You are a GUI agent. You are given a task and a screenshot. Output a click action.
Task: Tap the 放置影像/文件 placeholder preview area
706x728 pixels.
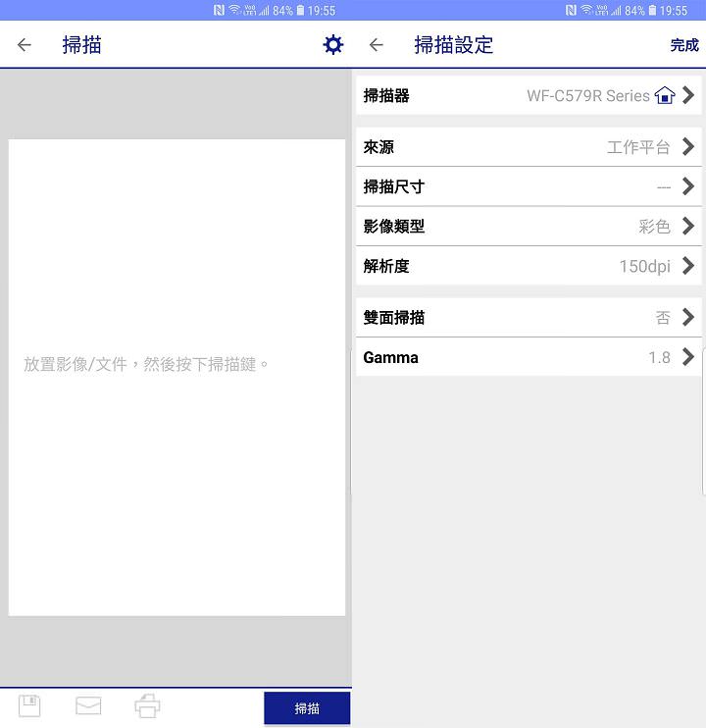point(176,378)
